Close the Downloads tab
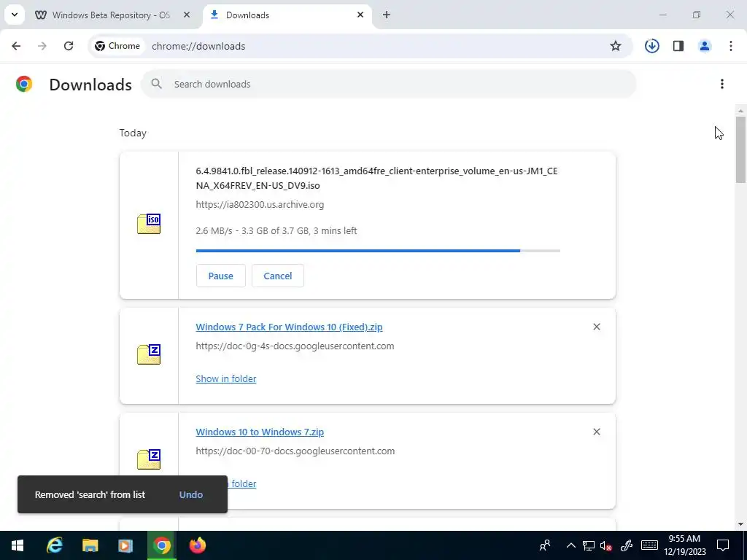This screenshot has height=560, width=747. (x=360, y=15)
